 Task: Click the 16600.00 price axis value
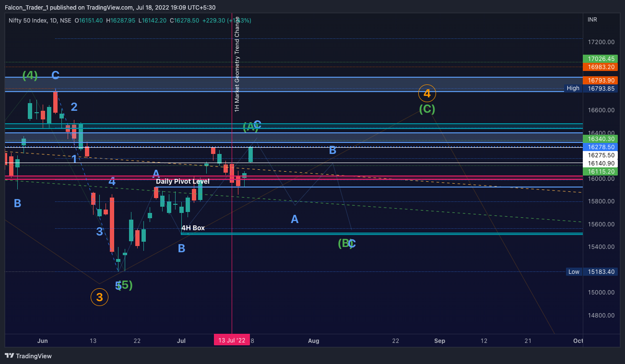[601, 110]
